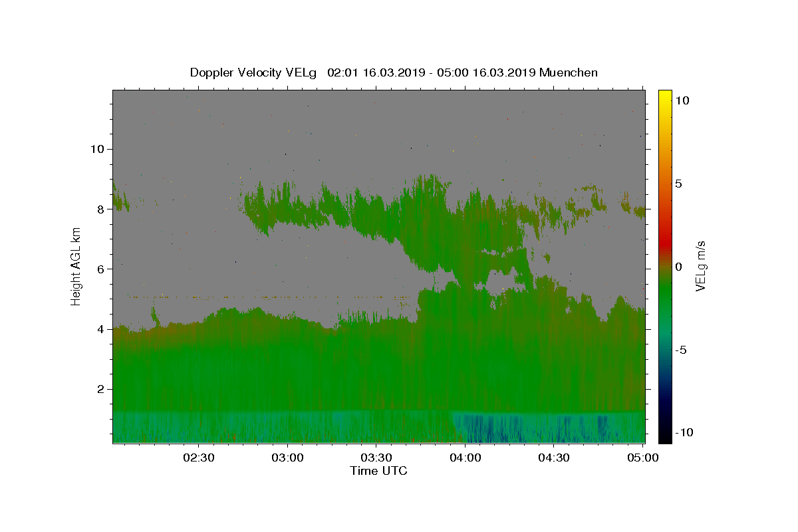Click the colorbar tick label -5
This screenshot has height=532, width=798.
[681, 350]
